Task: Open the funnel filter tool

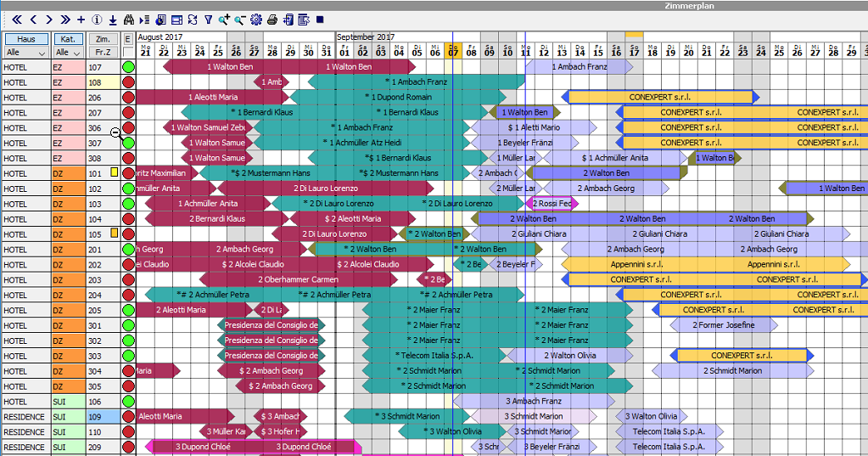Action: coord(208,20)
